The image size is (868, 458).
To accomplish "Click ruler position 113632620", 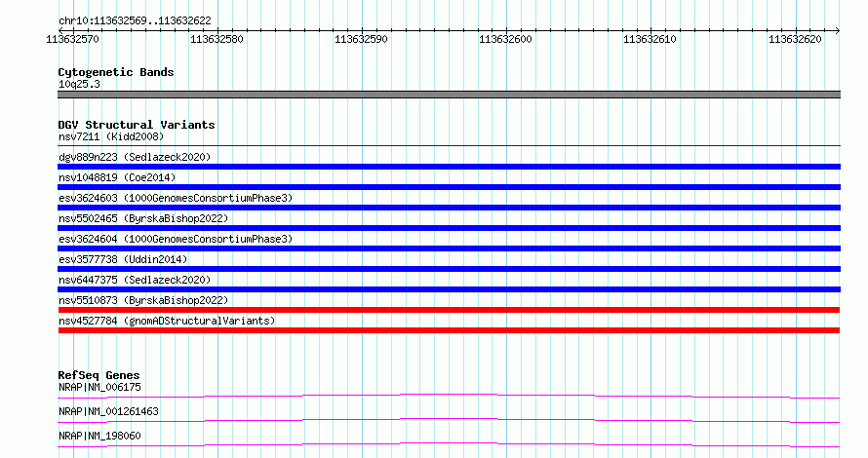I will (x=795, y=39).
